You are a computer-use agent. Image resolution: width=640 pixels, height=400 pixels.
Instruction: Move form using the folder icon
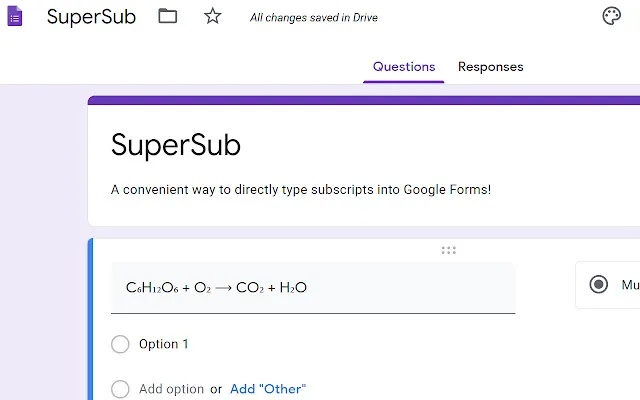(167, 16)
